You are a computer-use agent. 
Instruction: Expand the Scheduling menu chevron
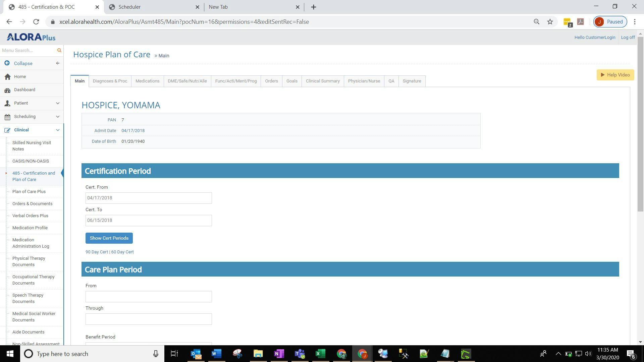[x=57, y=117]
